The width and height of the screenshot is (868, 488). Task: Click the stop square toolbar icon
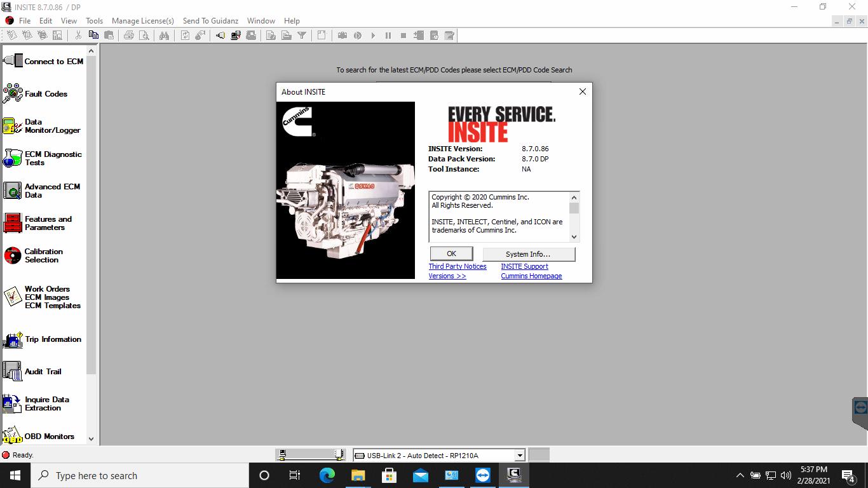click(x=403, y=36)
